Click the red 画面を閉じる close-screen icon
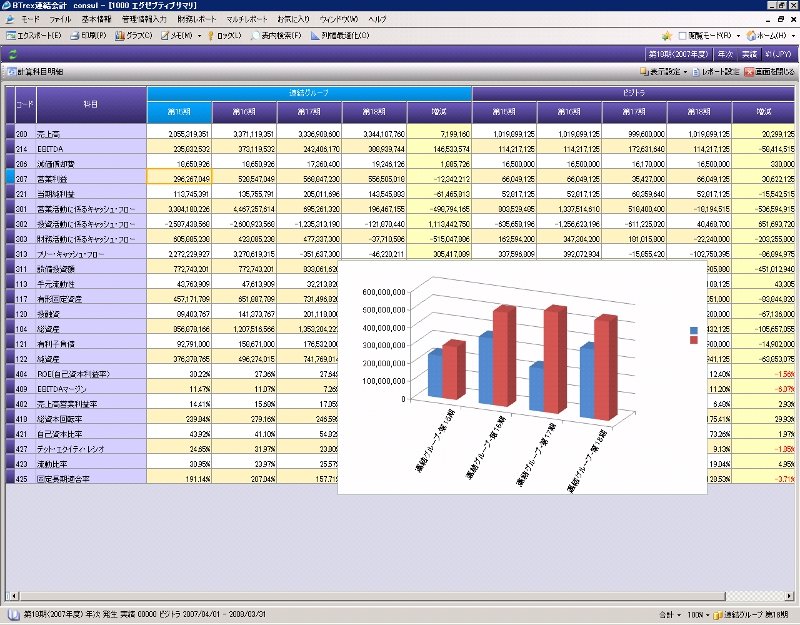 [748, 71]
